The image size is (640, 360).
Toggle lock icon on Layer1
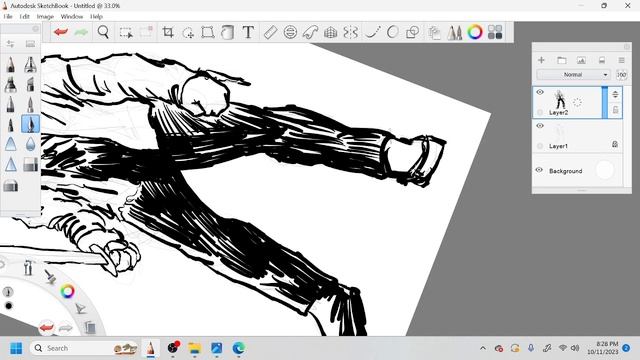coord(615,144)
